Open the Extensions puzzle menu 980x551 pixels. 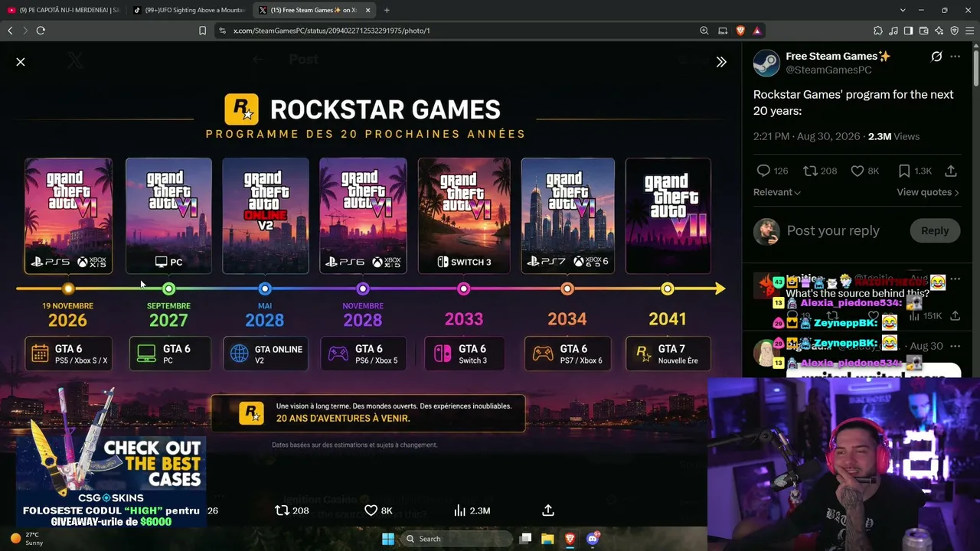click(878, 31)
